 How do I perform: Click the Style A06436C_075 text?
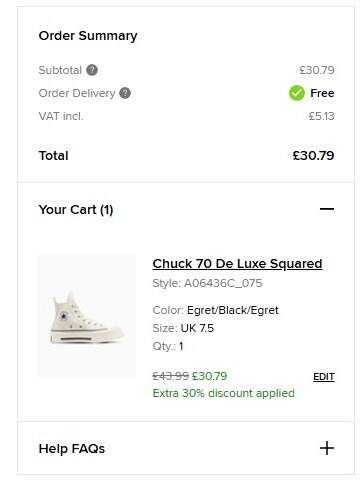[207, 283]
